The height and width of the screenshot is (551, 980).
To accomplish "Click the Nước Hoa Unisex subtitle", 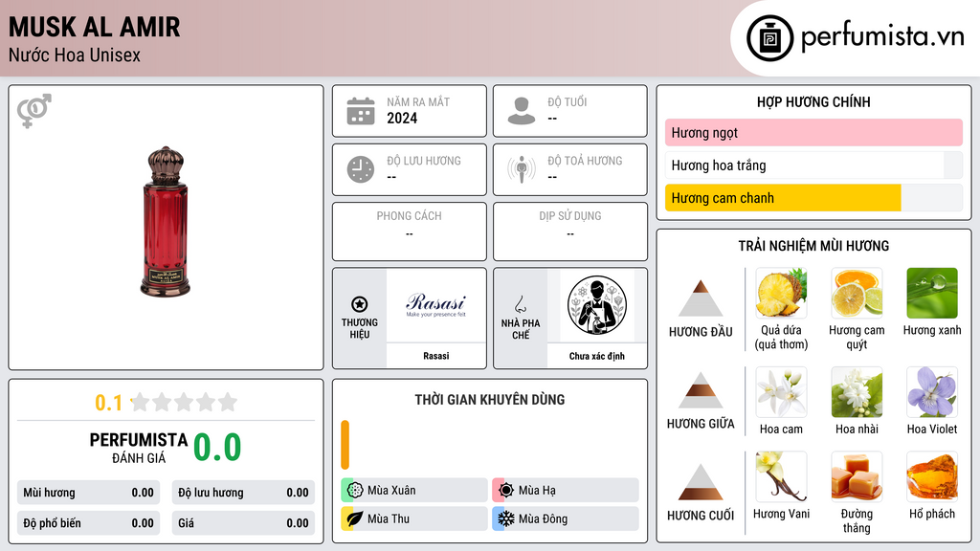I will click(75, 55).
